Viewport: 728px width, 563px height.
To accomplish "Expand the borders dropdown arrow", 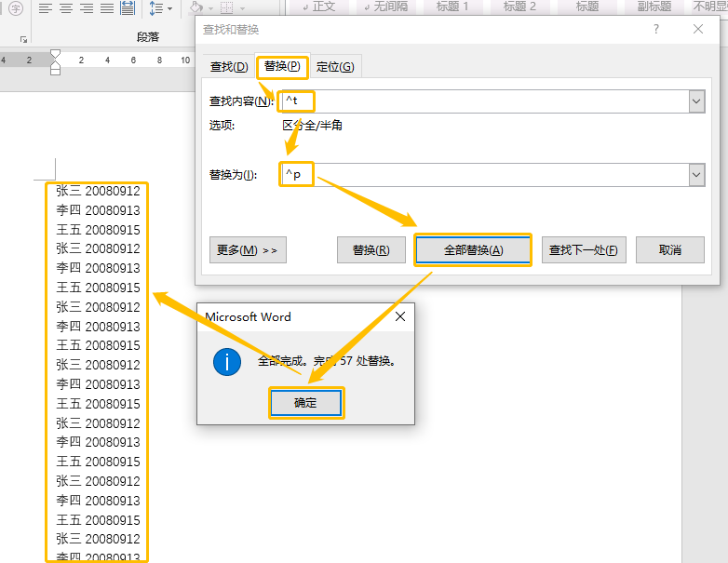I will tap(242, 8).
